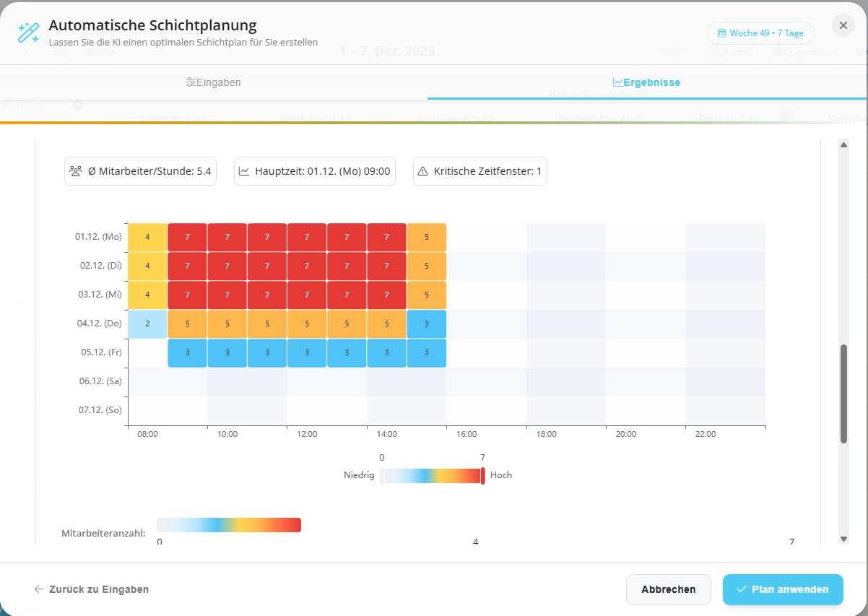Click the warning triangle on Kritische Zeitfenster badge

(x=421, y=170)
